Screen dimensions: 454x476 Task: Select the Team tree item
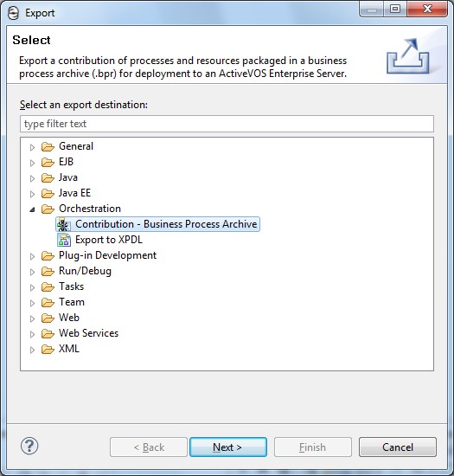pos(72,302)
